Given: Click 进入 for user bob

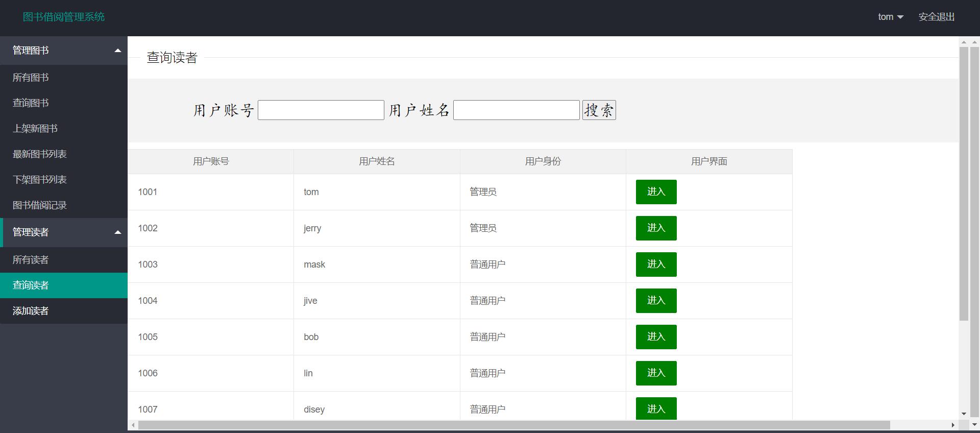Looking at the screenshot, I should (x=656, y=337).
